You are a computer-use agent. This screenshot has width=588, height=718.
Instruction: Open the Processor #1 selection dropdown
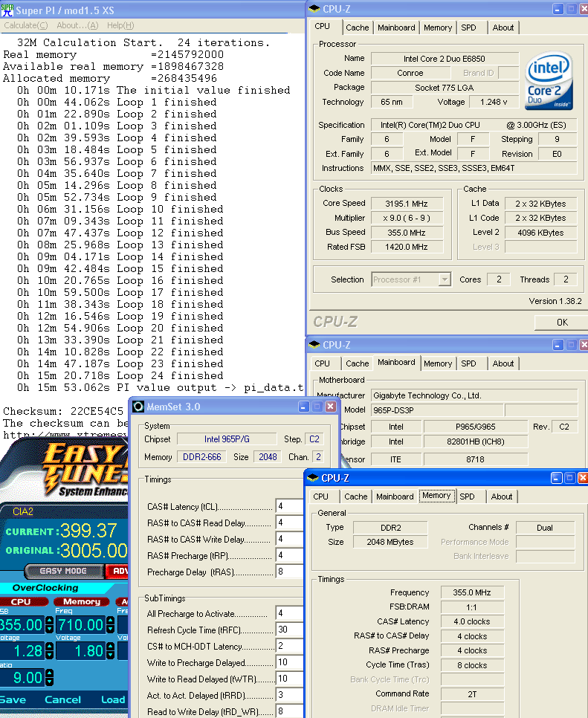(x=411, y=279)
